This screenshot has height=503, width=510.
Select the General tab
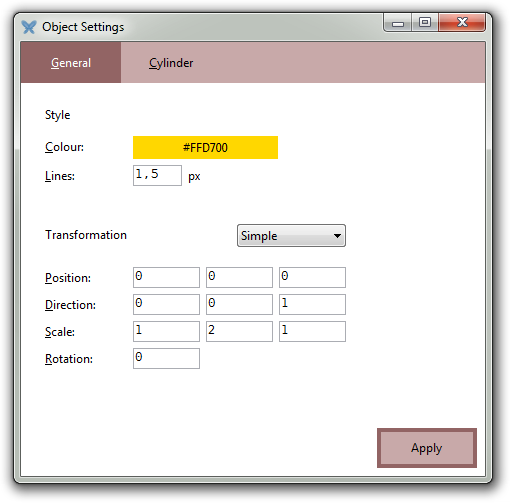click(x=71, y=63)
